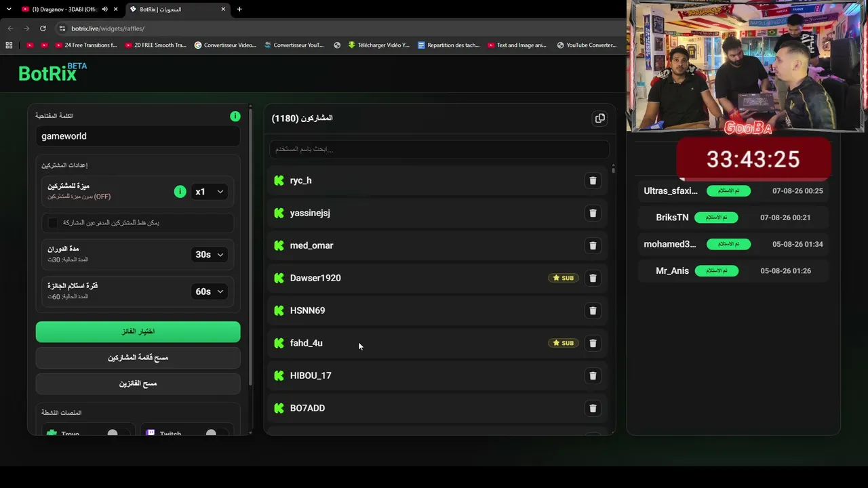
Task: Click the info icon next to the x1 multiplier
Action: (180, 192)
